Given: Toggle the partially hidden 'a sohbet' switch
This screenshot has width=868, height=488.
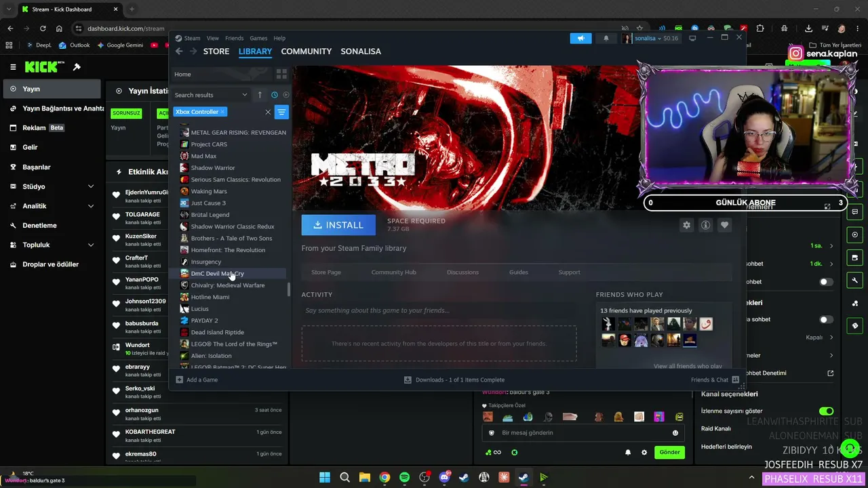Looking at the screenshot, I should [x=826, y=319].
